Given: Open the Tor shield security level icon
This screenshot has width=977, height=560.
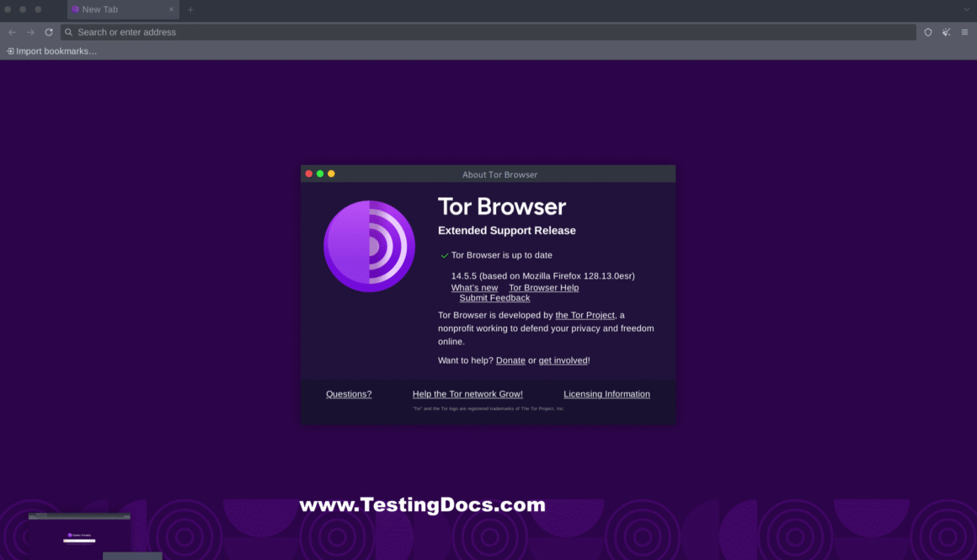Looking at the screenshot, I should tap(928, 32).
